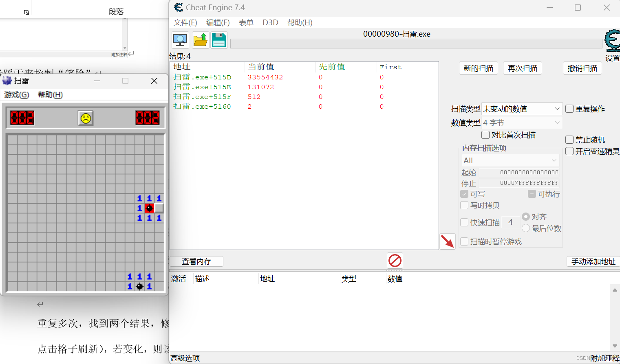Click 查看内存 button
The width and height of the screenshot is (620, 364).
(x=196, y=261)
